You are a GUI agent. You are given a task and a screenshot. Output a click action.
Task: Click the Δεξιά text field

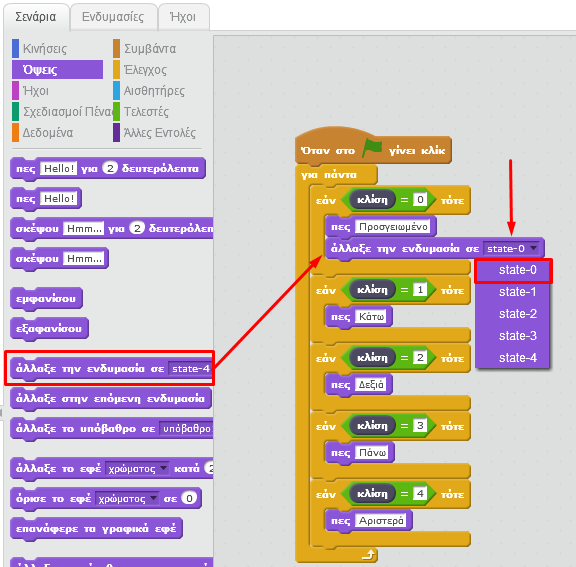click(371, 384)
